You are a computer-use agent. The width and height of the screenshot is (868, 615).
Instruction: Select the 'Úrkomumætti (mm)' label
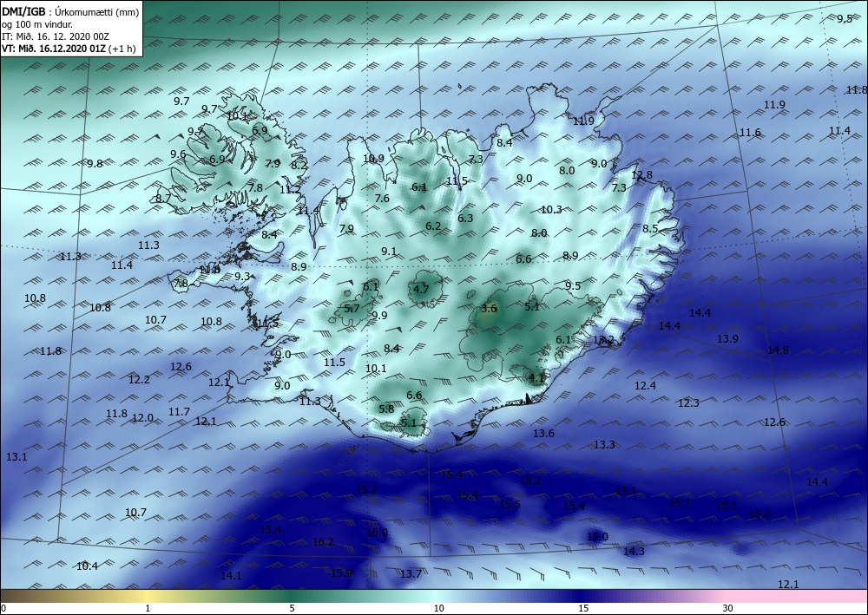[x=97, y=11]
